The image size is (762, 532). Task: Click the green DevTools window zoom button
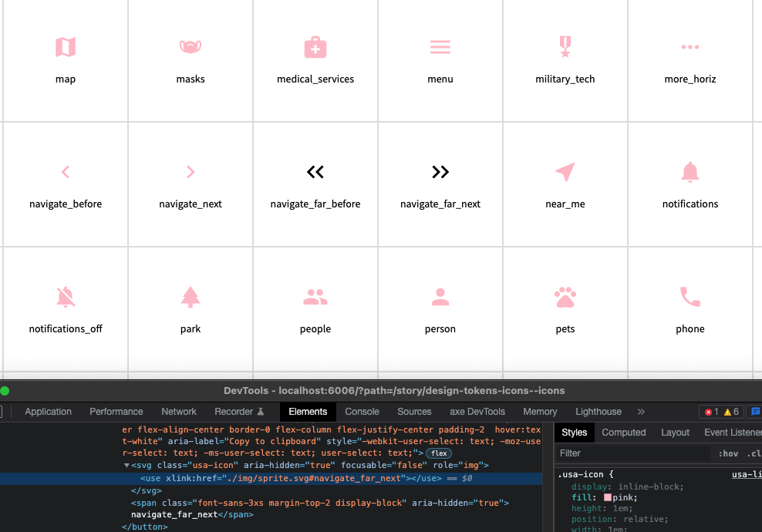(5, 391)
